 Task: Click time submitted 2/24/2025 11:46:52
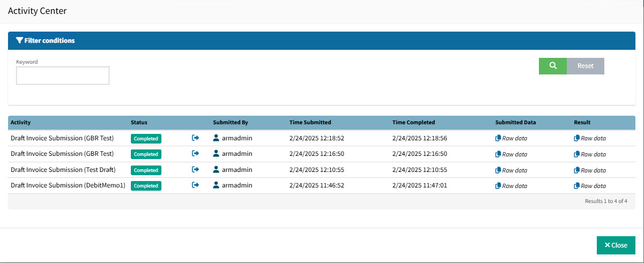(317, 185)
